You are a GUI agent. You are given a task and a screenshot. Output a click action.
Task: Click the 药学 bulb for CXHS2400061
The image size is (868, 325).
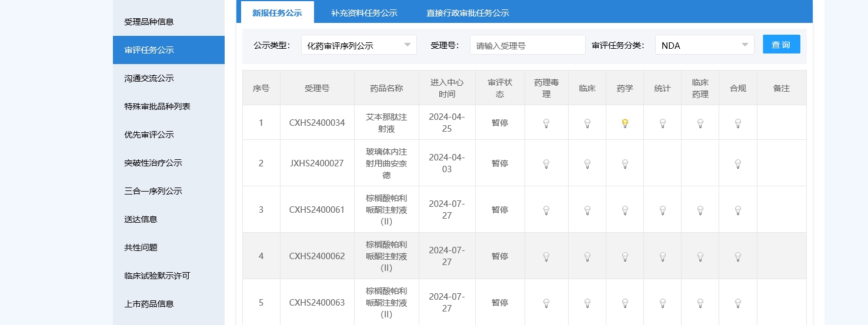(x=625, y=210)
